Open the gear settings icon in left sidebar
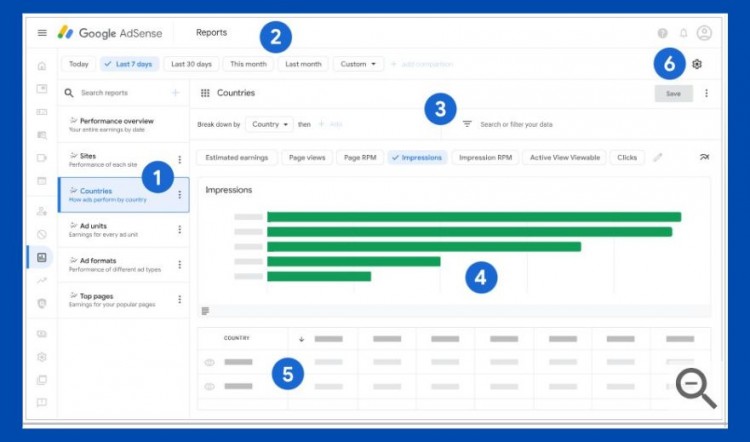The image size is (750, 442). 42,357
